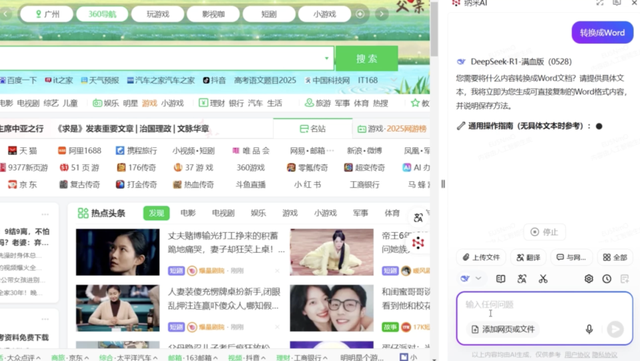
Task: Click the web page vertical scrollbar
Action: [434, 28]
